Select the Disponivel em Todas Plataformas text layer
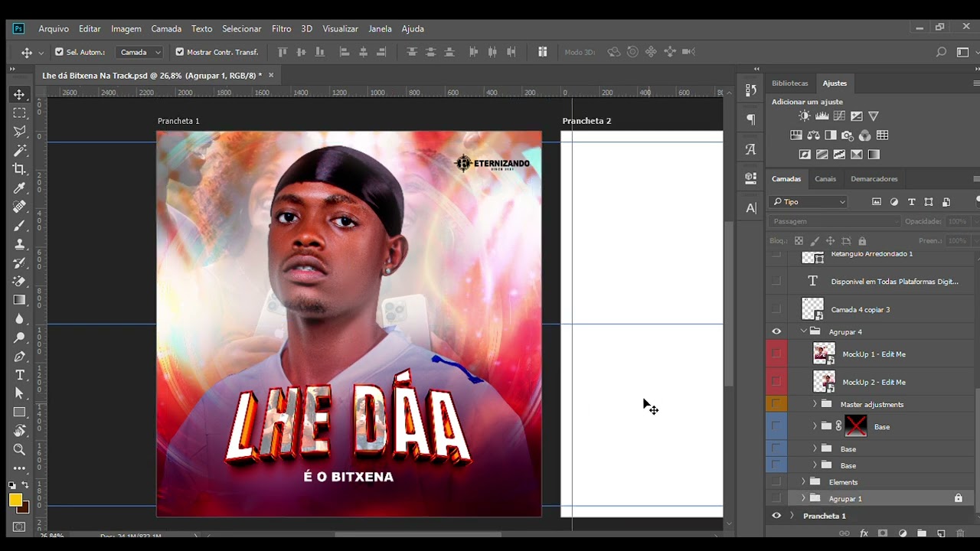Image resolution: width=980 pixels, height=551 pixels. point(894,282)
